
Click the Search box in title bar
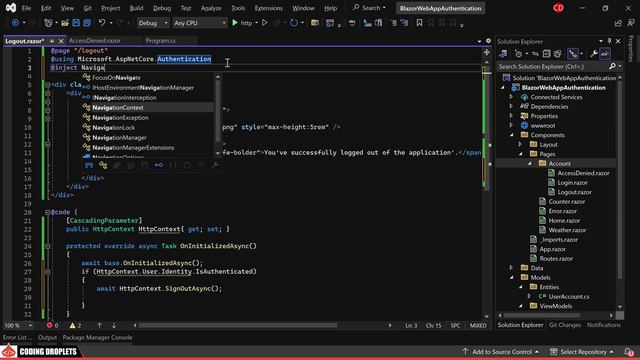pyautogui.click(x=369, y=8)
